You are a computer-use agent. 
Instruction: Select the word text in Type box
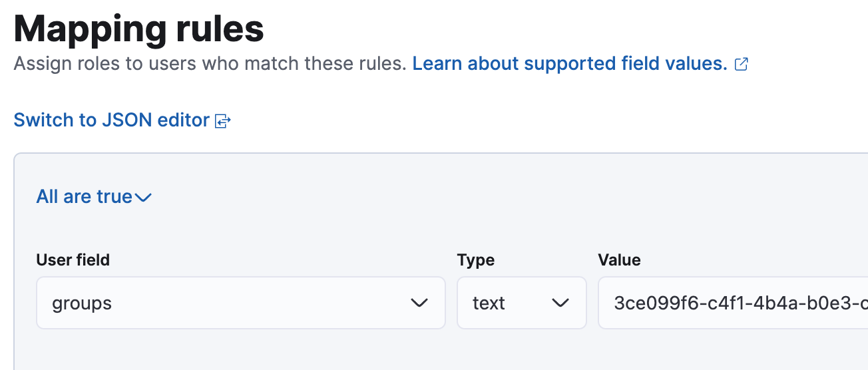point(489,303)
